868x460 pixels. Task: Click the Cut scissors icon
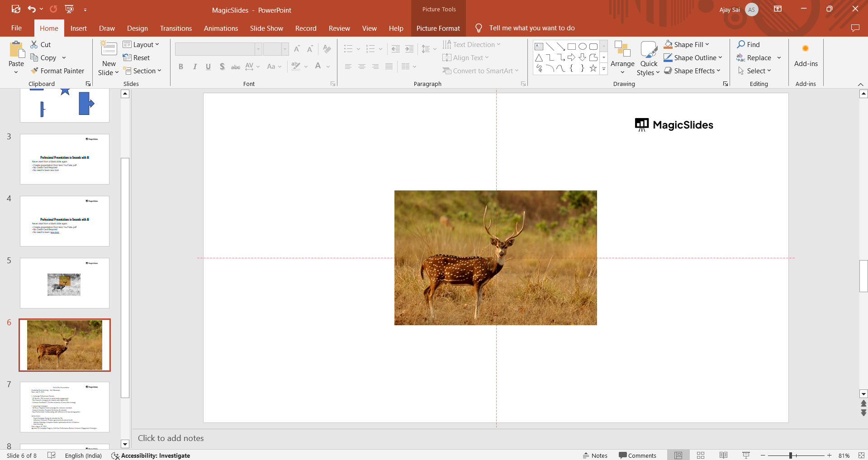click(34, 44)
